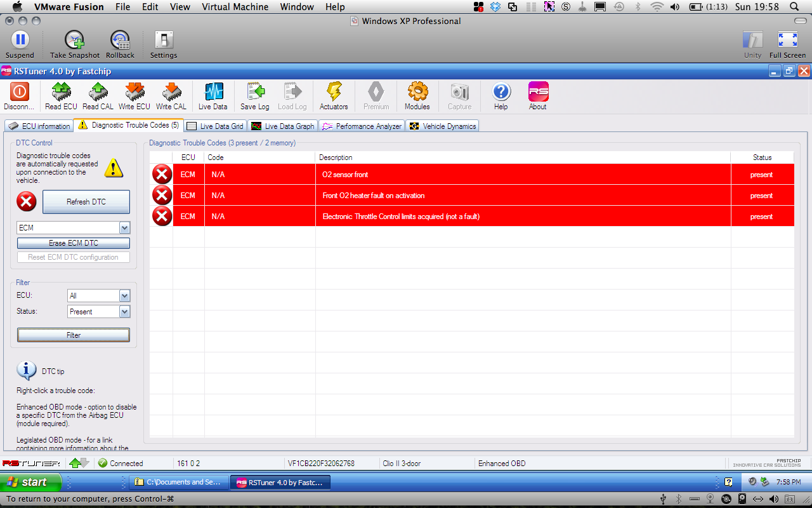This screenshot has height=508, width=812.
Task: Click the Code column header
Action: tap(259, 157)
